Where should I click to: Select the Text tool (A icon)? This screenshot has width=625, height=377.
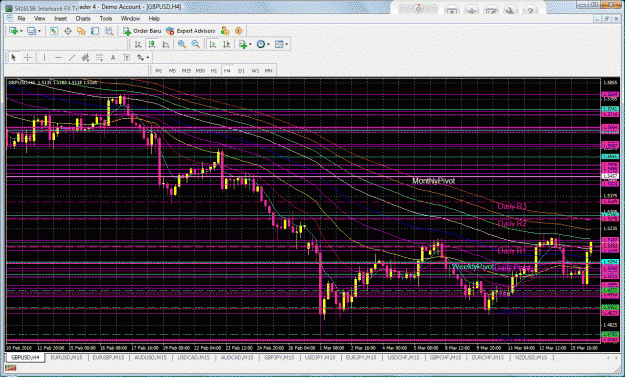pyautogui.click(x=113, y=58)
